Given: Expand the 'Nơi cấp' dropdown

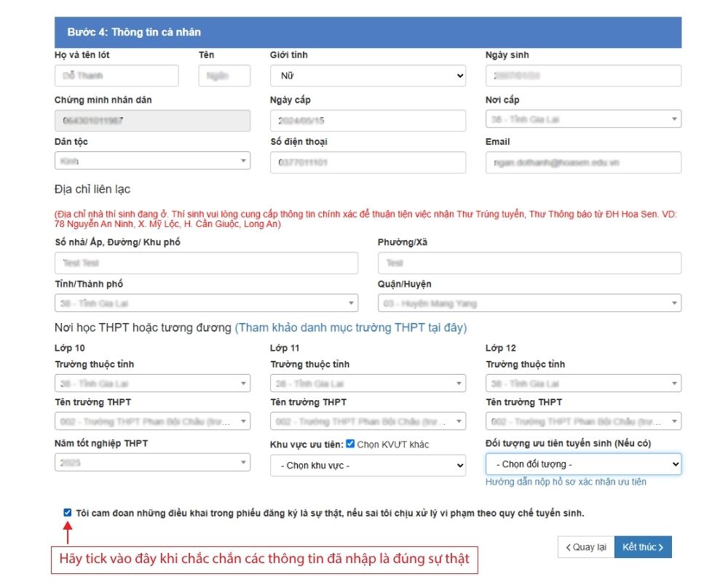Looking at the screenshot, I should (x=583, y=119).
